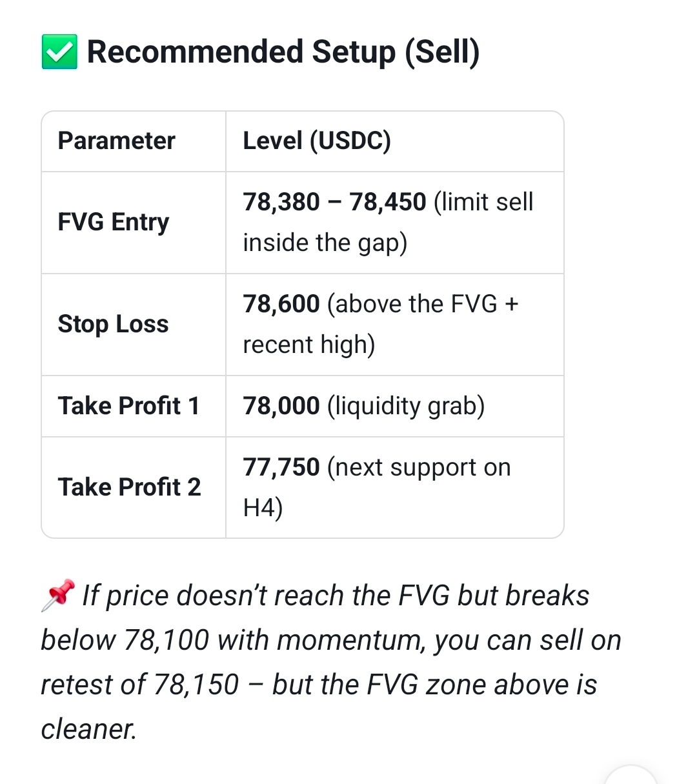Viewport: 697px width, 784px height.
Task: Click the 'Level (USDC)' column header
Action: pos(317,141)
